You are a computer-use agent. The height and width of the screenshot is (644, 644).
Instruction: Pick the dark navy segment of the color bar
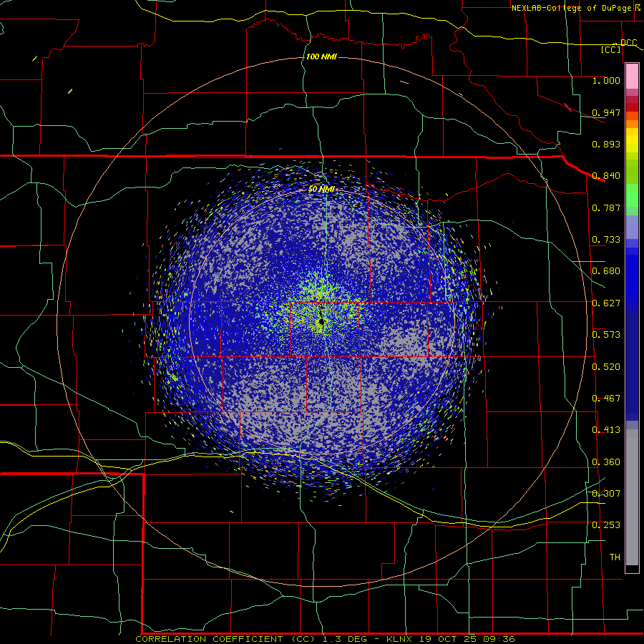coord(632,366)
